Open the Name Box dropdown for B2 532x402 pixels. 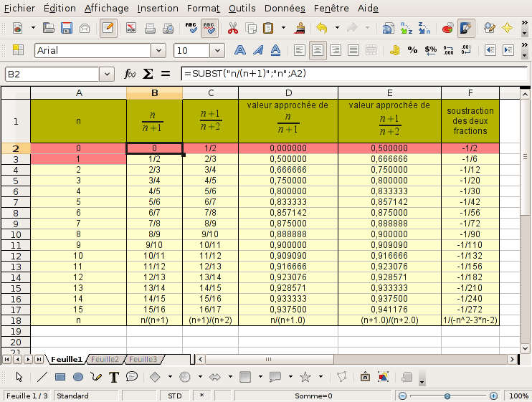[x=108, y=75]
